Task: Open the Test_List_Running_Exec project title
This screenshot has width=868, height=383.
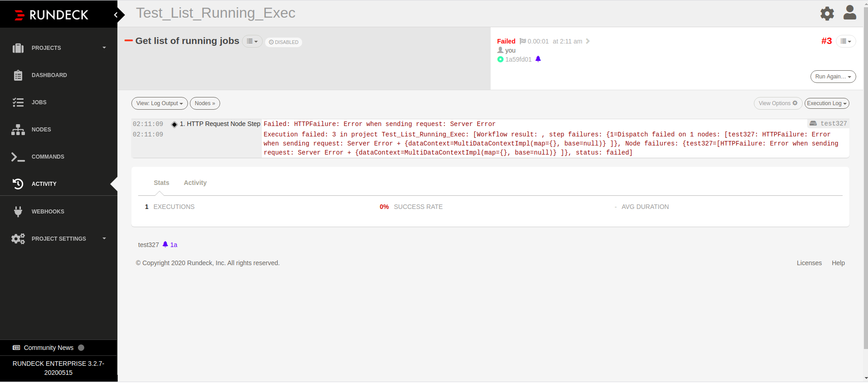Action: tap(216, 13)
